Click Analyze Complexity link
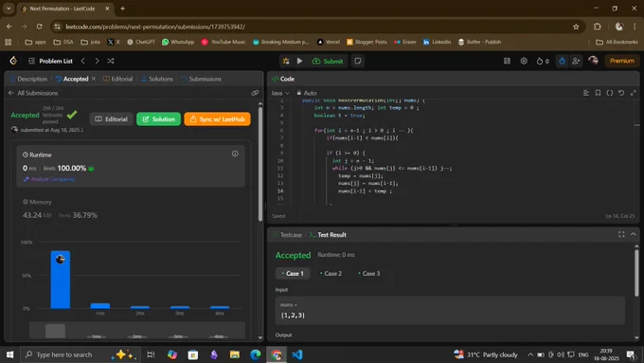This screenshot has height=363, width=644. [49, 179]
